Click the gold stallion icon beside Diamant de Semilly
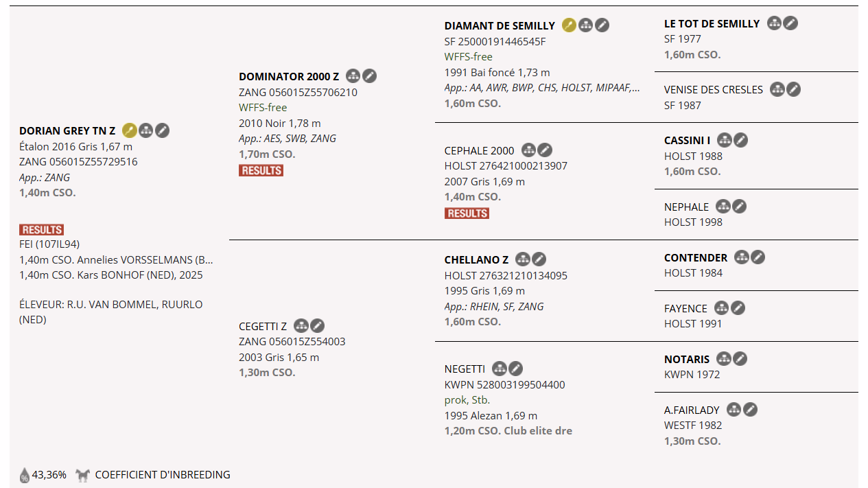The width and height of the screenshot is (868, 488). point(569,25)
